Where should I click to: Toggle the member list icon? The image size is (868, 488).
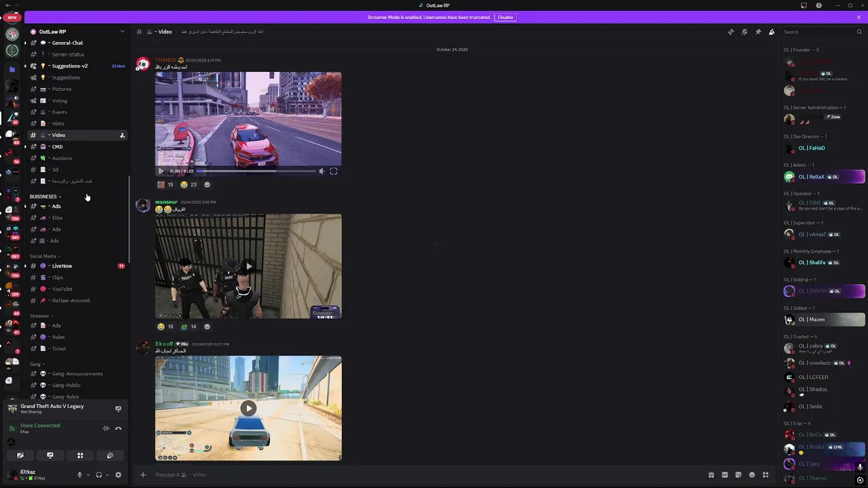(772, 32)
